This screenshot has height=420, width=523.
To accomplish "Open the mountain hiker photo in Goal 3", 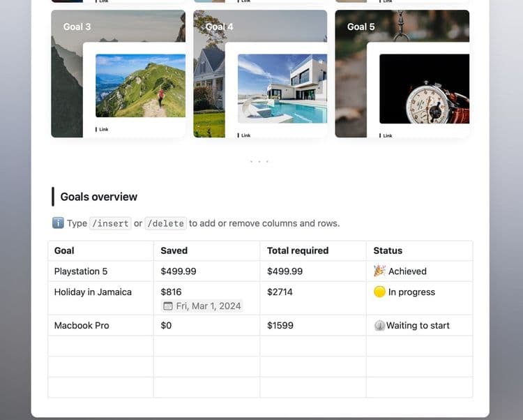I will pos(140,86).
